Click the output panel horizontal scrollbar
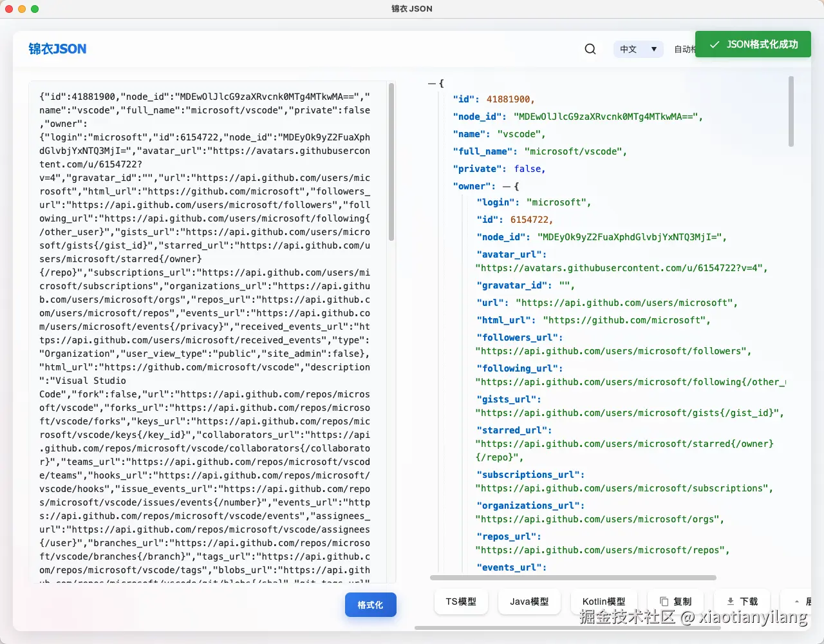This screenshot has height=644, width=824. pos(573,578)
